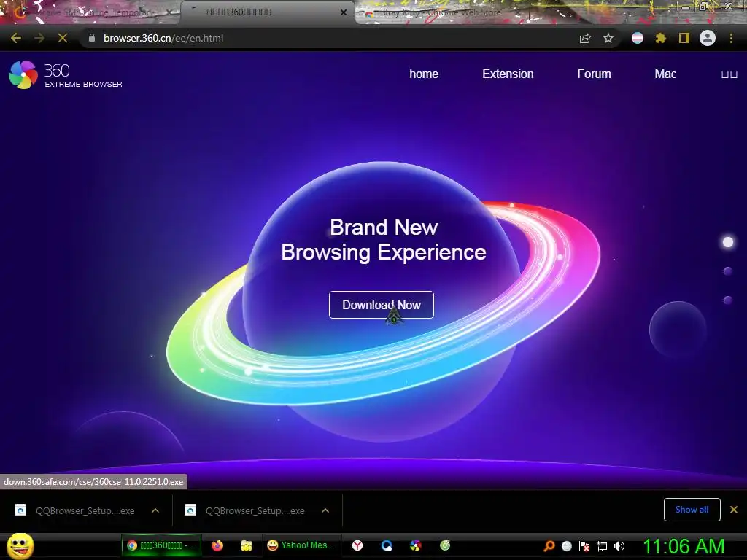Stop loading the page
This screenshot has height=560, width=747.
(63, 38)
